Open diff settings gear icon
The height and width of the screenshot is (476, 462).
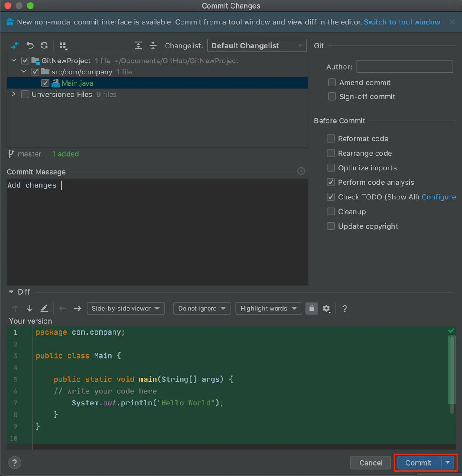pos(326,309)
